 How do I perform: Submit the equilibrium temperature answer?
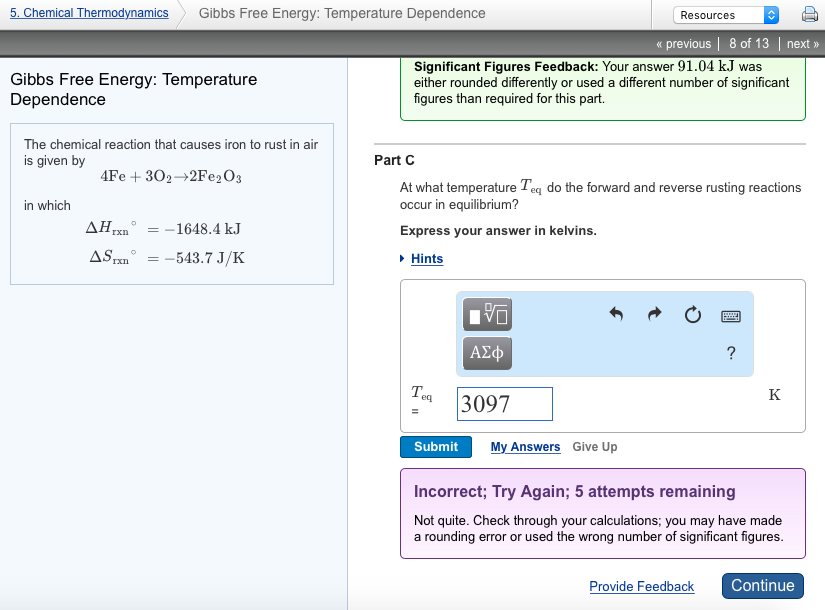(436, 446)
